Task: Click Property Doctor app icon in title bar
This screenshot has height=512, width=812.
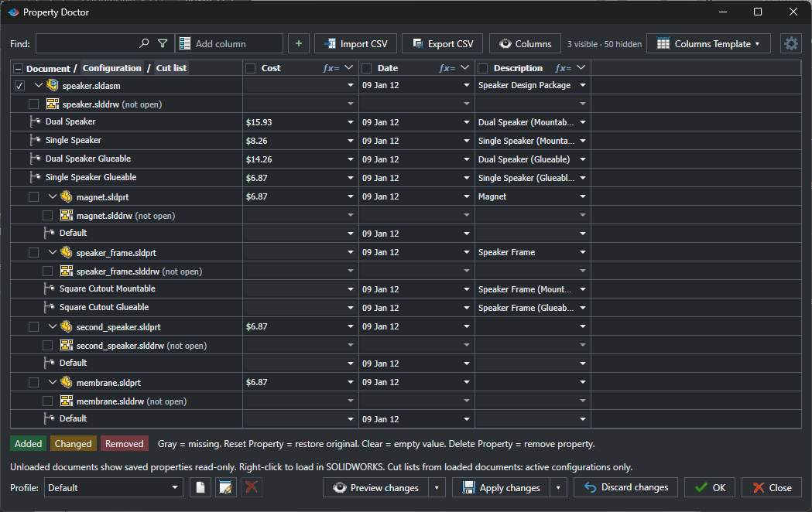Action: 13,12
